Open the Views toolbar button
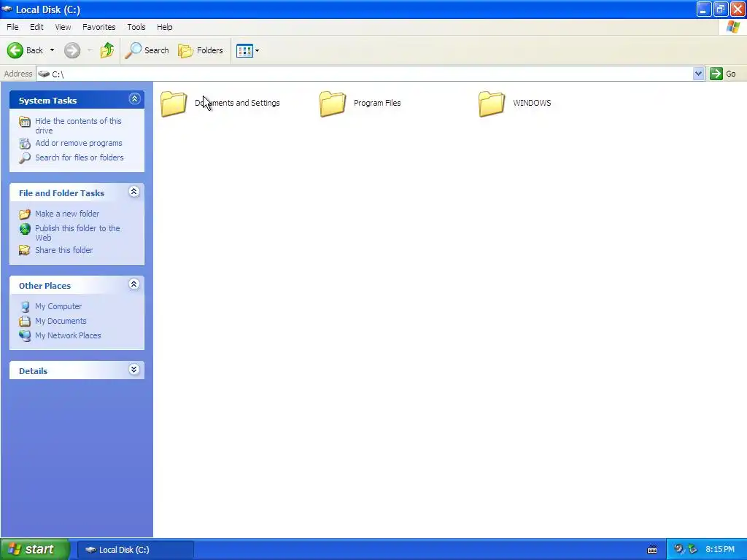This screenshot has height=560, width=747. (245, 50)
